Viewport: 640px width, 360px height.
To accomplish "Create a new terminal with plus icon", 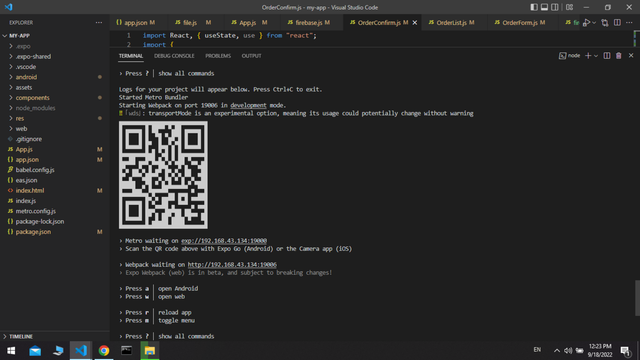I will 588,56.
